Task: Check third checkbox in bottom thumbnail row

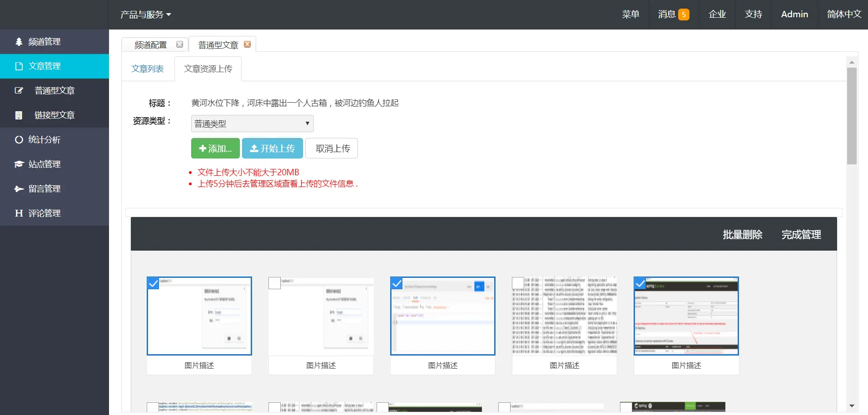Action: [382, 408]
